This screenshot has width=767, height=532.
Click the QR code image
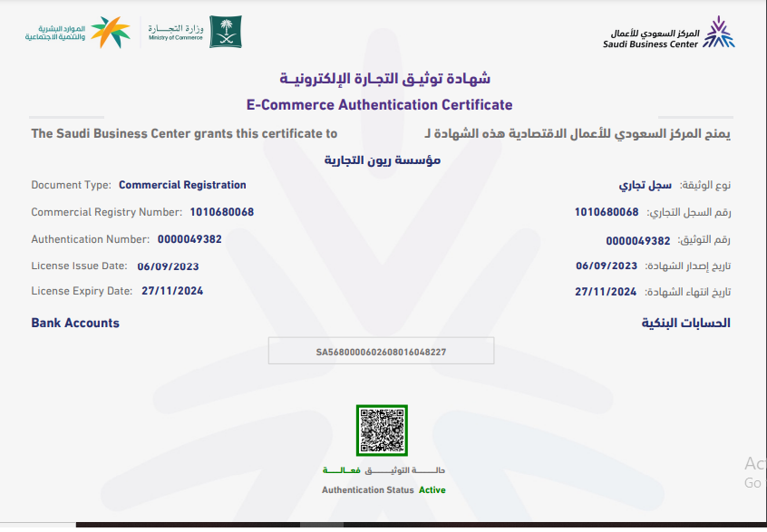(x=382, y=431)
